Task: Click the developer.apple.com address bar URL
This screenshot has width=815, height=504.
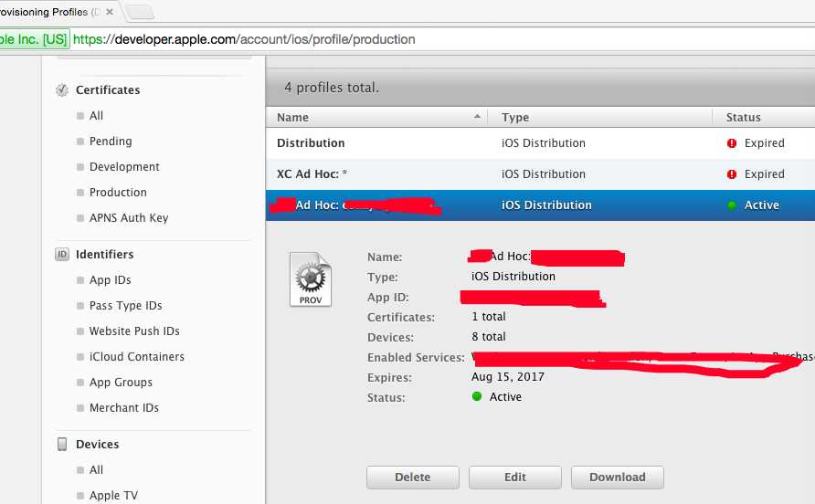Action: (244, 39)
